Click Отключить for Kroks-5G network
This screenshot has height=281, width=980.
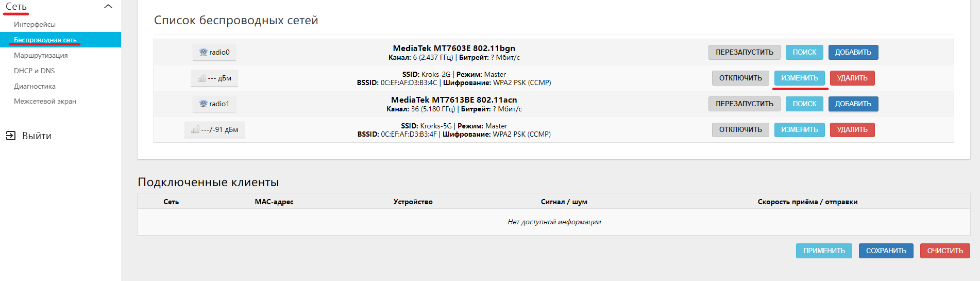pos(740,129)
